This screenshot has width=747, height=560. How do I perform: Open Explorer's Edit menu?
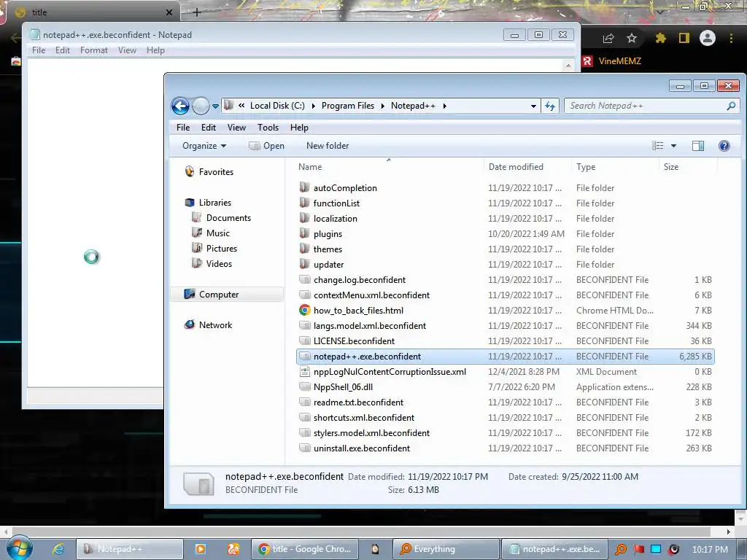(208, 127)
